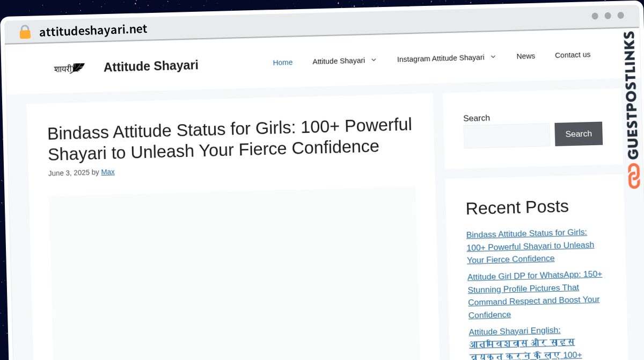644x360 pixels.
Task: Open the Attitude Shayari menu item
Action: pos(339,61)
